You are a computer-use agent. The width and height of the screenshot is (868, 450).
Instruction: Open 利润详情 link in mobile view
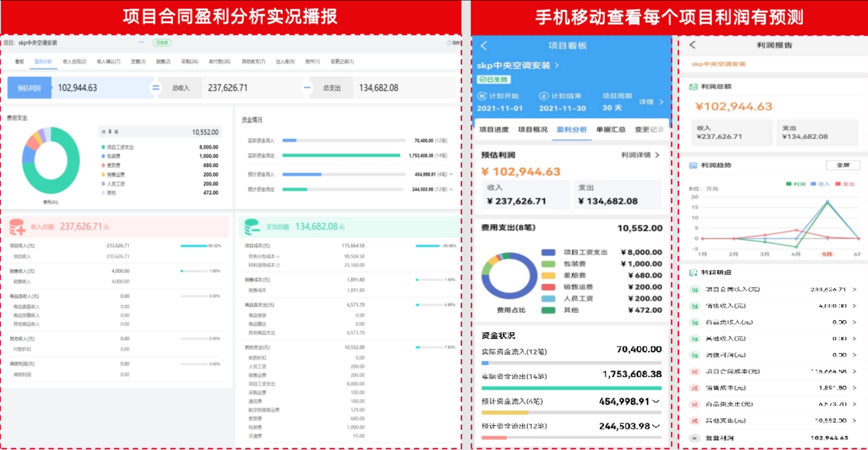(640, 155)
